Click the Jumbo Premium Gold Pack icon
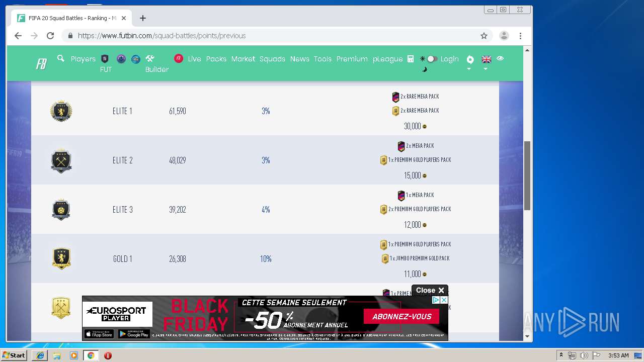 point(385,259)
